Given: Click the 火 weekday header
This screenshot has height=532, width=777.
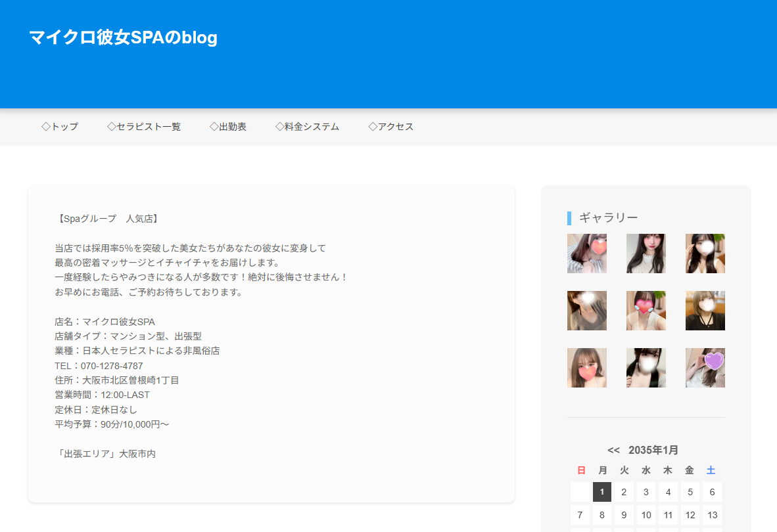Looking at the screenshot, I should (x=624, y=470).
